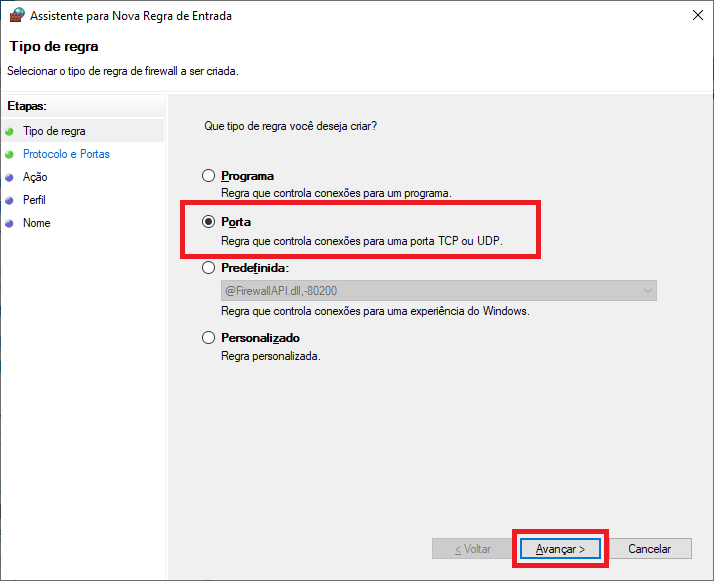Switch to the Perfil step
The height and width of the screenshot is (581, 714).
pos(35,200)
